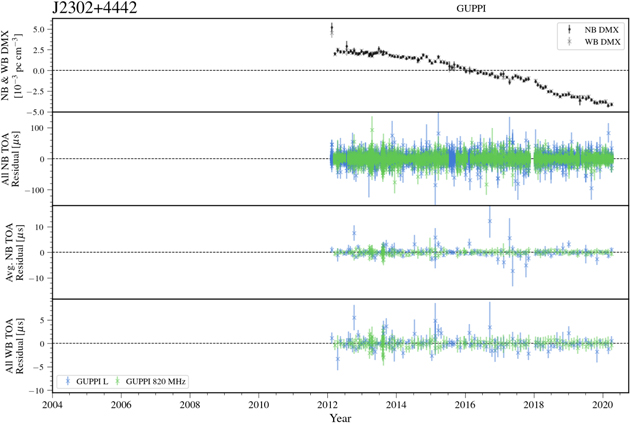Click the 5.0 tick on DMX axis

pos(36,30)
